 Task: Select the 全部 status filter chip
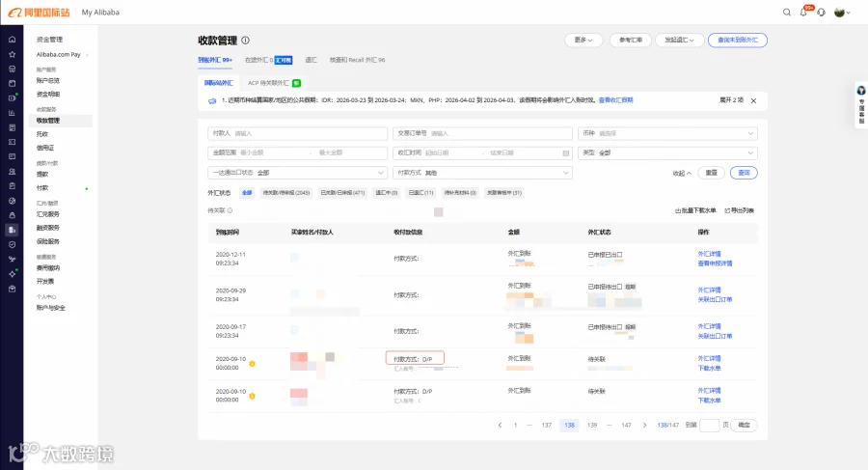click(x=247, y=193)
